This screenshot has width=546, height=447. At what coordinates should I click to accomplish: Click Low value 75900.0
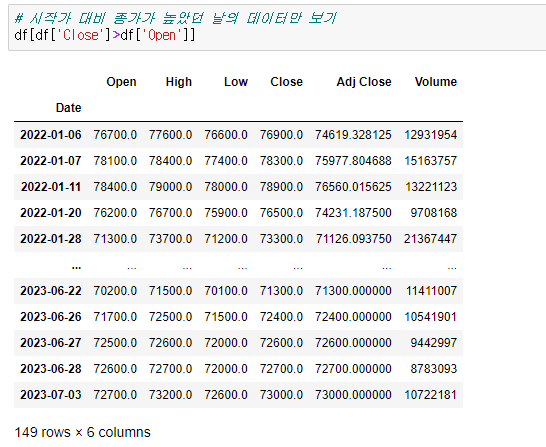click(x=226, y=213)
